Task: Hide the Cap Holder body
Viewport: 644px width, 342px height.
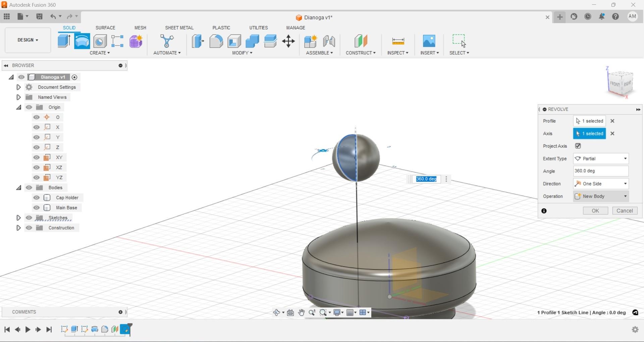Action: pos(36,198)
